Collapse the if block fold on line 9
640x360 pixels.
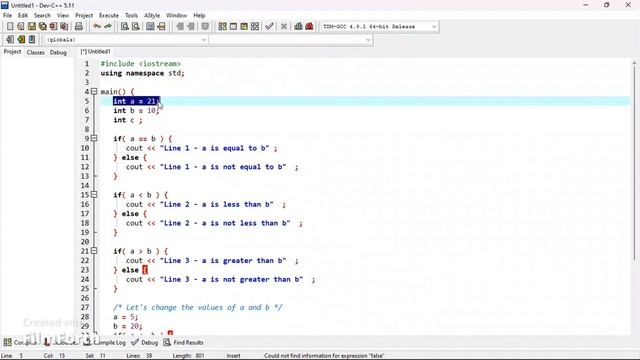pyautogui.click(x=94, y=138)
